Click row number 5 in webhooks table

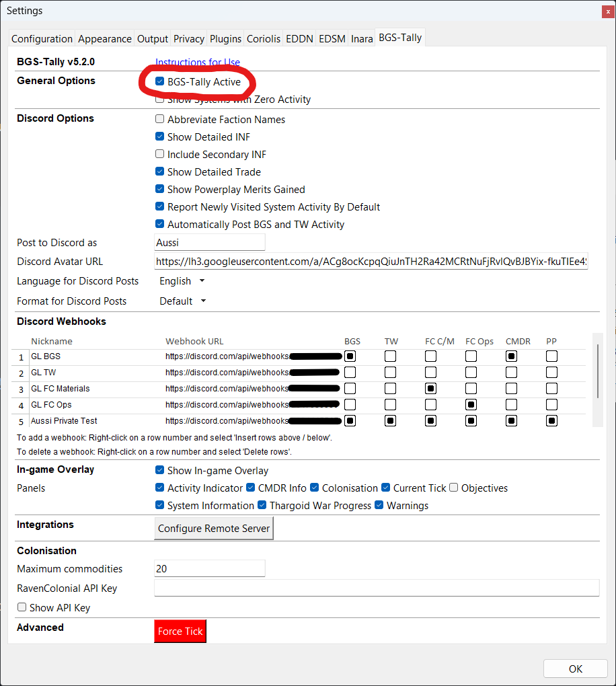(21, 422)
